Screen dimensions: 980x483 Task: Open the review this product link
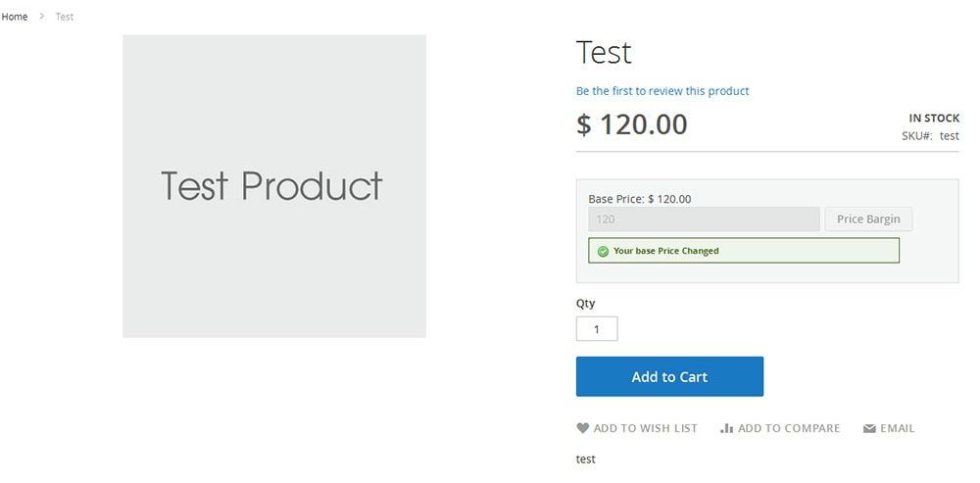tap(662, 91)
